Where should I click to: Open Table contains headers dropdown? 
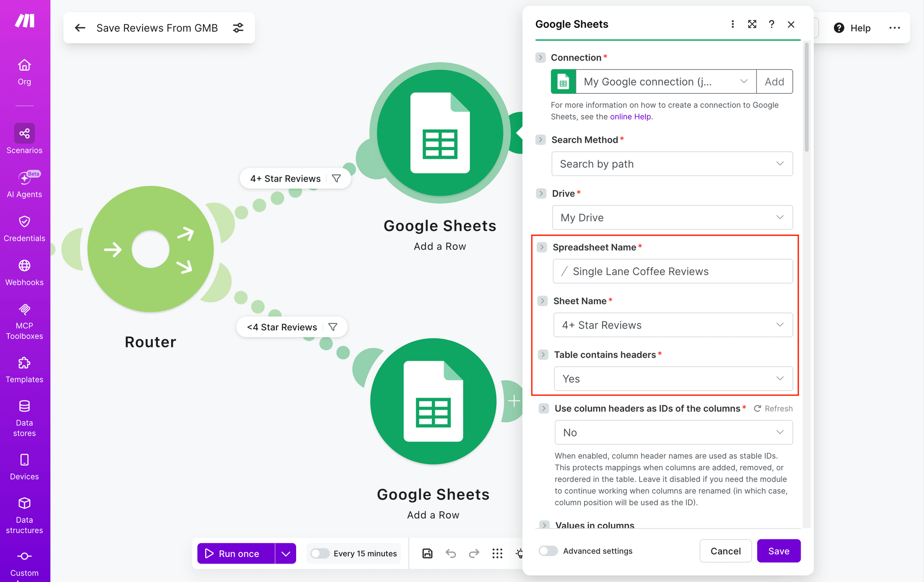673,379
